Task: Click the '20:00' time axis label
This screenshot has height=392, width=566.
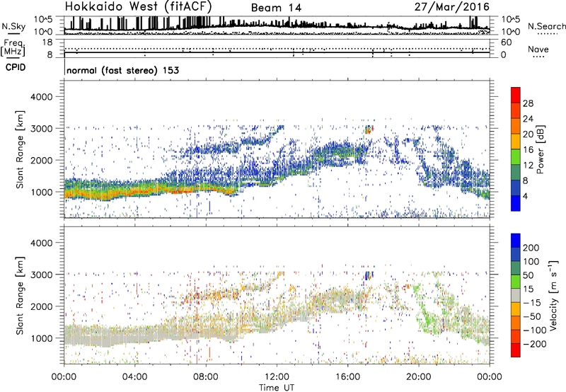Action: point(419,377)
